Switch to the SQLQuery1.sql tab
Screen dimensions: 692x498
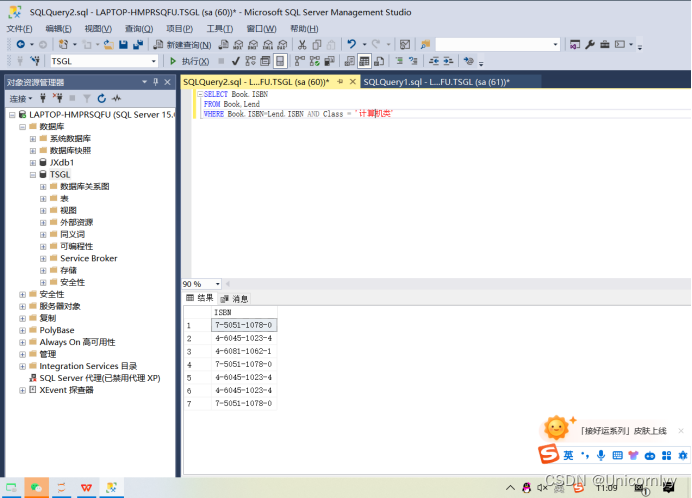[x=436, y=82]
